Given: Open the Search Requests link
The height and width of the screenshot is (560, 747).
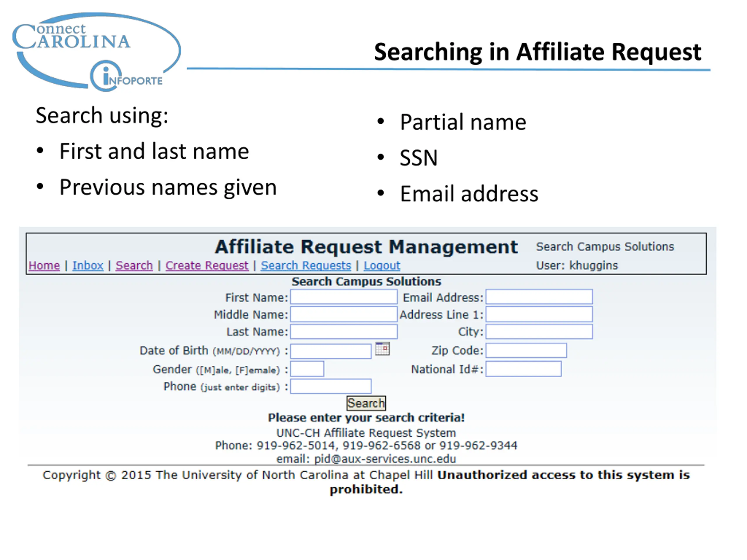Looking at the screenshot, I should click(306, 266).
